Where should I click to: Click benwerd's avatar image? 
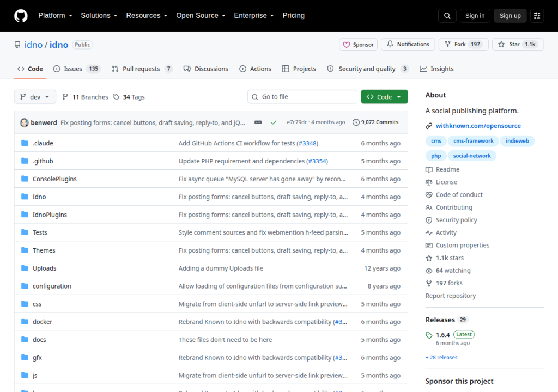click(24, 122)
